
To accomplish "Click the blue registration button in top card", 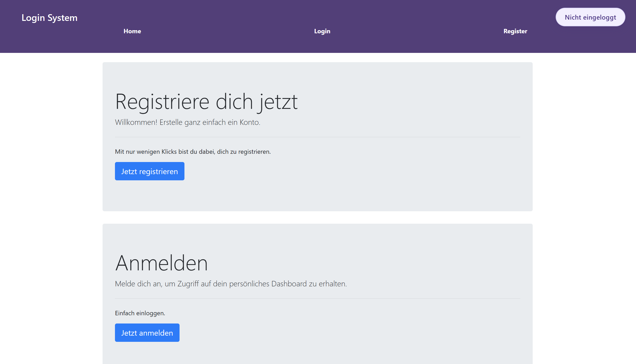I will click(x=149, y=171).
